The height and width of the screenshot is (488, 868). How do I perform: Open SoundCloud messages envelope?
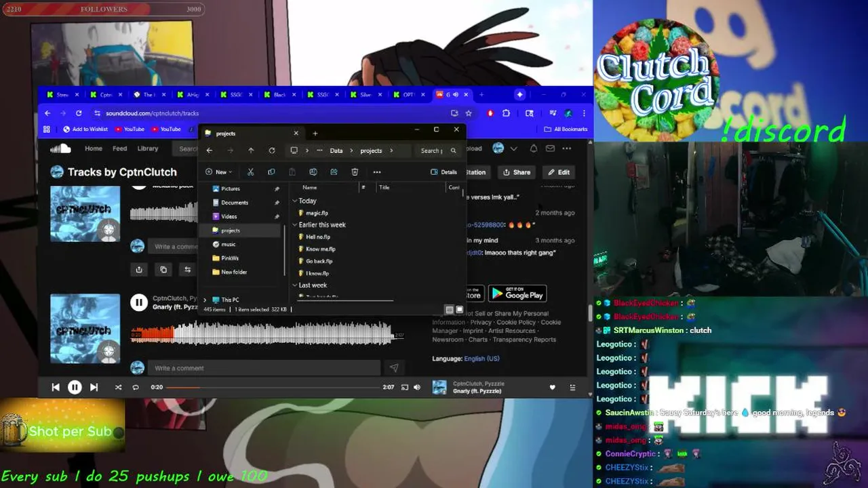(550, 148)
